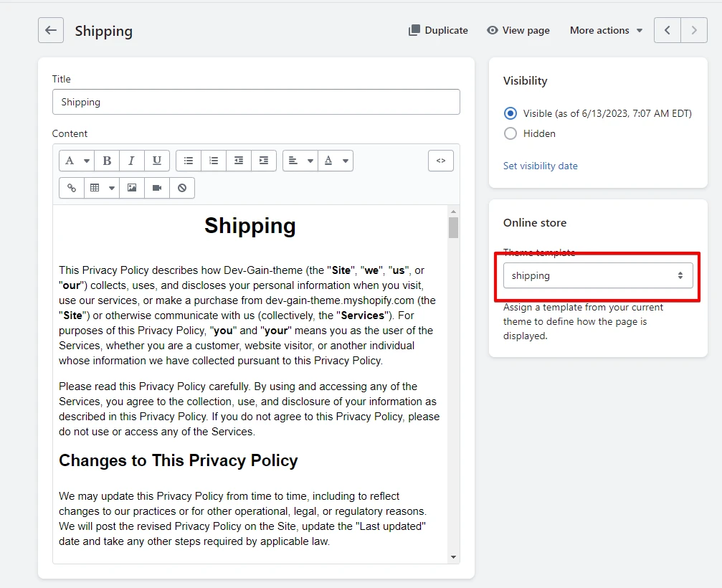Insert a video into content
This screenshot has height=588, width=722.
point(157,188)
